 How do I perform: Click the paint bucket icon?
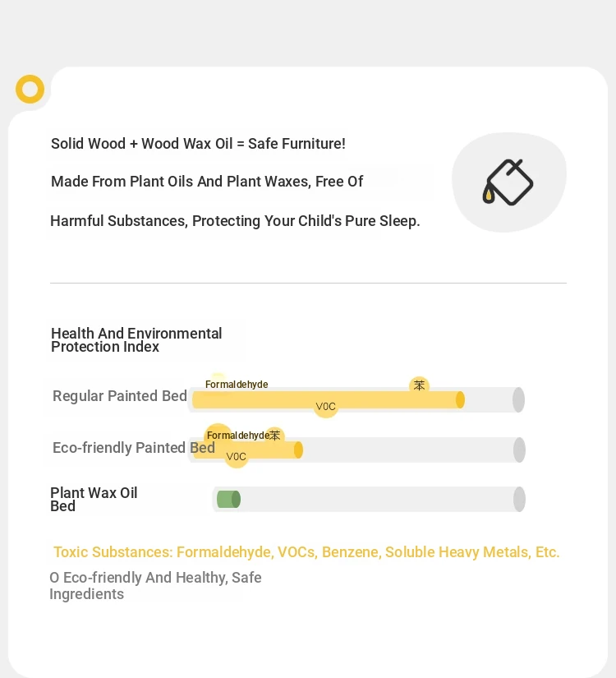click(508, 182)
